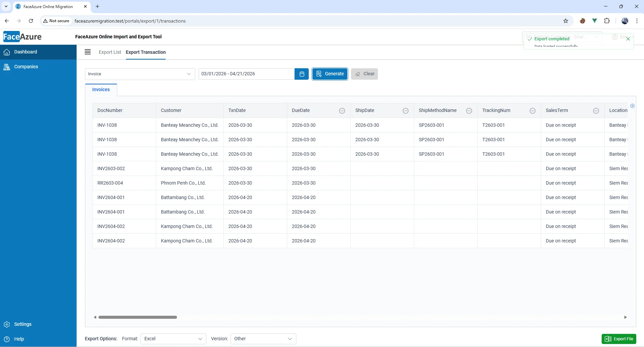The width and height of the screenshot is (644, 347).
Task: Click the Settings gear icon
Action: point(7,324)
